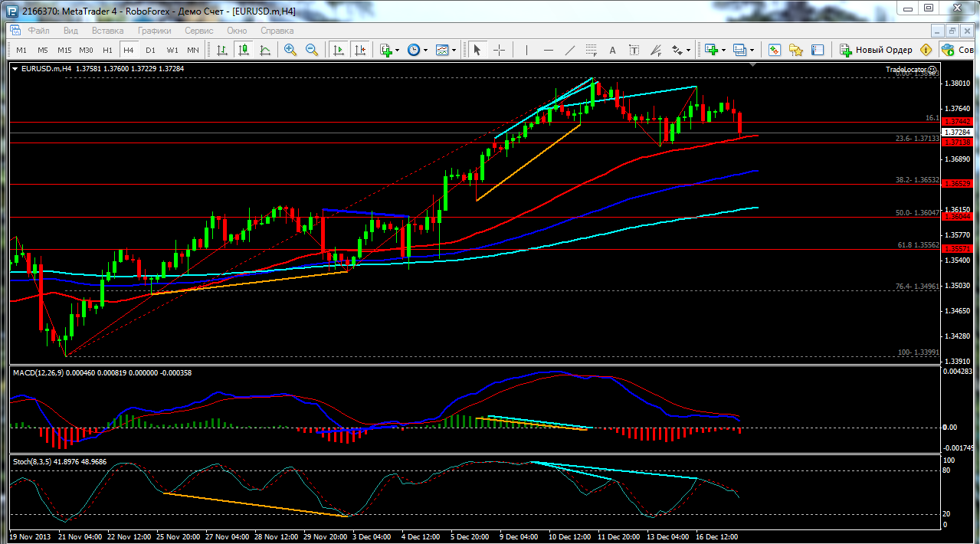Open the Arrows objects icon
Image resolution: width=980 pixels, height=544 pixels.
click(677, 50)
